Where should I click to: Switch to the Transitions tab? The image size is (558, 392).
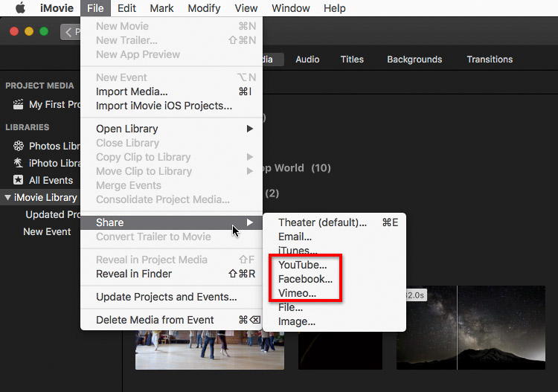490,60
